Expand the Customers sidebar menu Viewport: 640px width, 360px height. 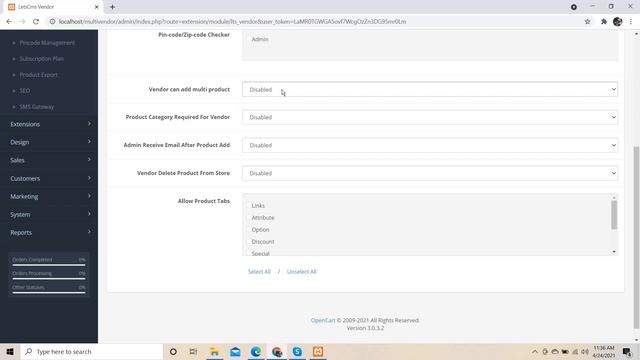pos(49,178)
